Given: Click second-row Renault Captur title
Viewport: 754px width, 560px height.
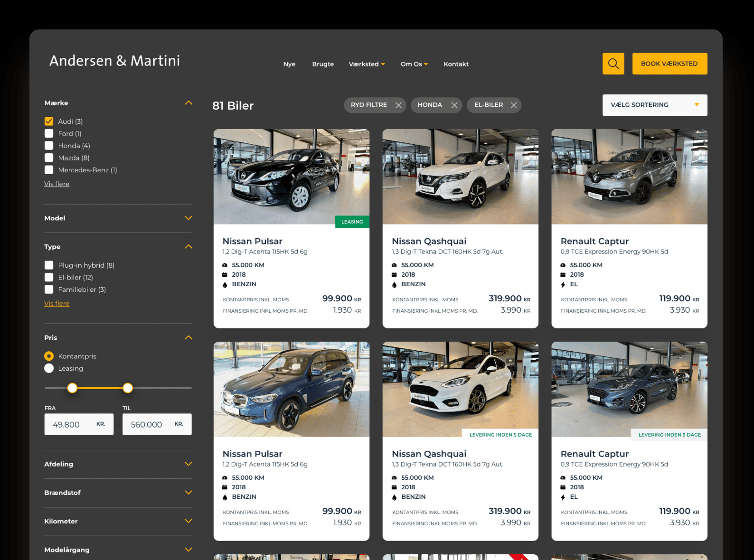Looking at the screenshot, I should pyautogui.click(x=594, y=454).
